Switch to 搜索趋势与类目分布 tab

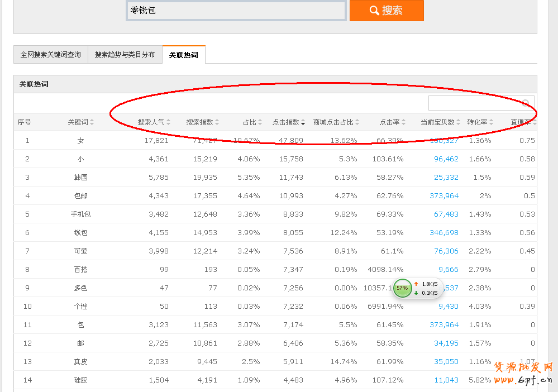[125, 55]
